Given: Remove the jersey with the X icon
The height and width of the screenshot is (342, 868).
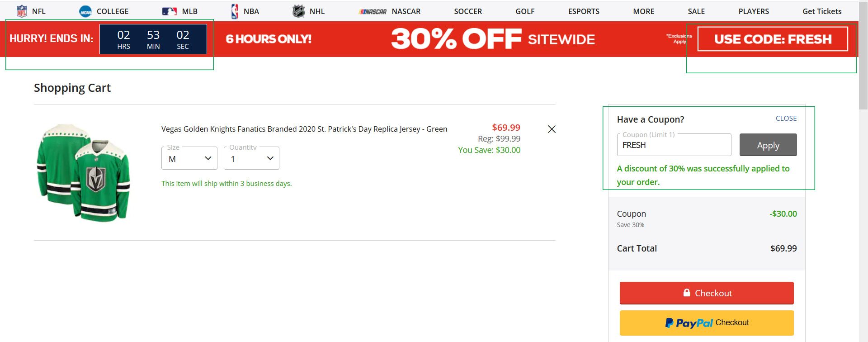Looking at the screenshot, I should pyautogui.click(x=552, y=129).
